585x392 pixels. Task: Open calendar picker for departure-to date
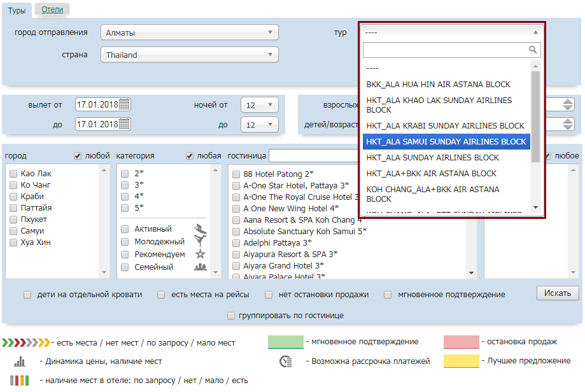pyautogui.click(x=125, y=125)
